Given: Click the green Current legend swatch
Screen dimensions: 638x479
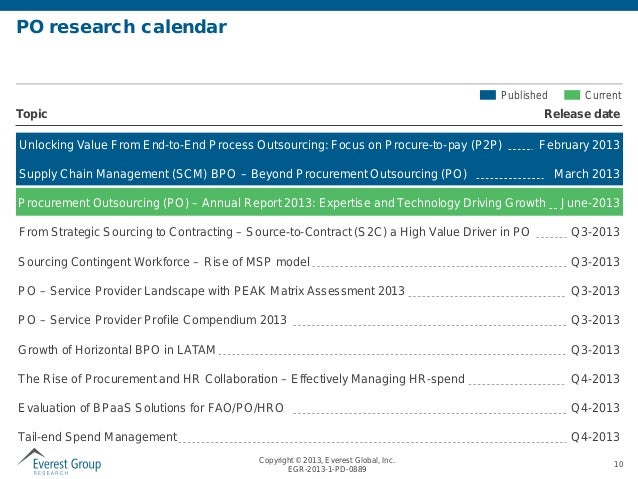Looking at the screenshot, I should [x=572, y=95].
